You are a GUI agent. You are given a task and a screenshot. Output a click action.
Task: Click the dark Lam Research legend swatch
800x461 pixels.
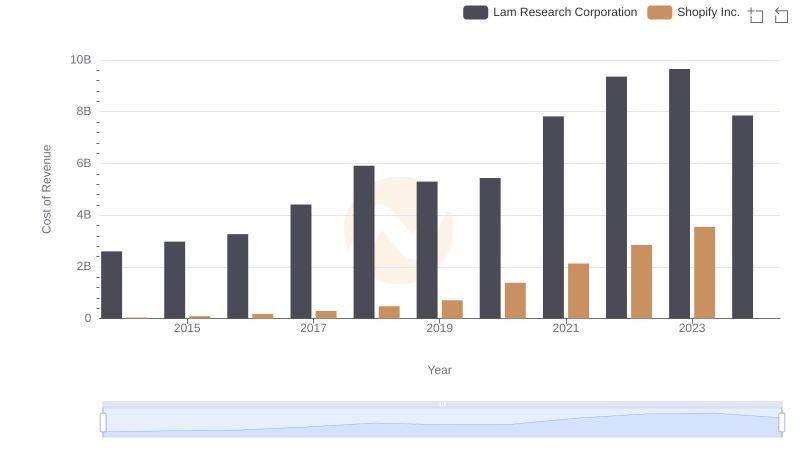[476, 12]
